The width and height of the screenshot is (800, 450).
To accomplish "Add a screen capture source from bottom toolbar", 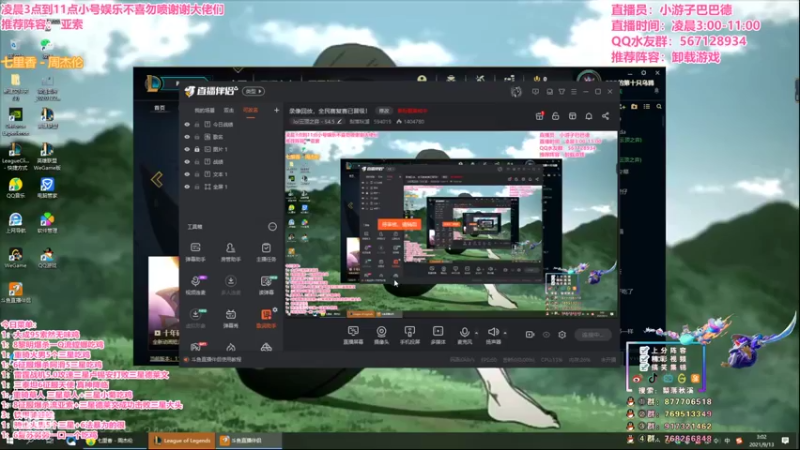I will [x=353, y=335].
